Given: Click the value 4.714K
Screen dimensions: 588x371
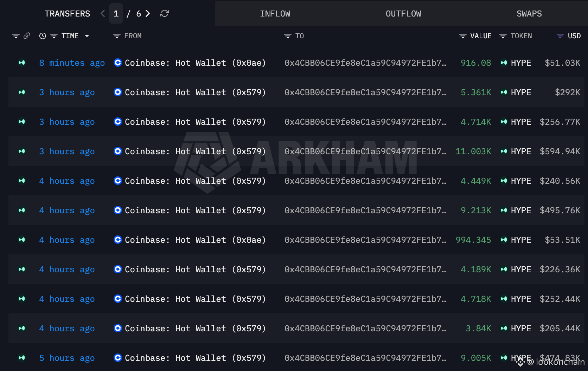Looking at the screenshot, I should 476,122.
